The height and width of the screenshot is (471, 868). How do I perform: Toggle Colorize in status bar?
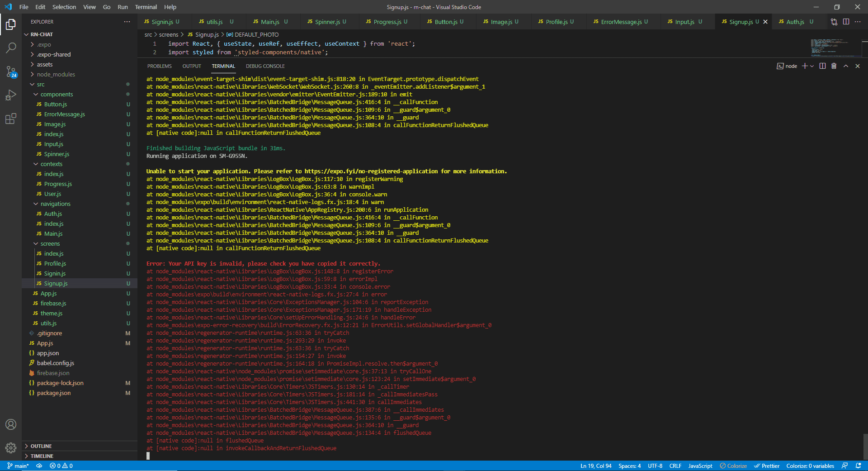[733, 466]
